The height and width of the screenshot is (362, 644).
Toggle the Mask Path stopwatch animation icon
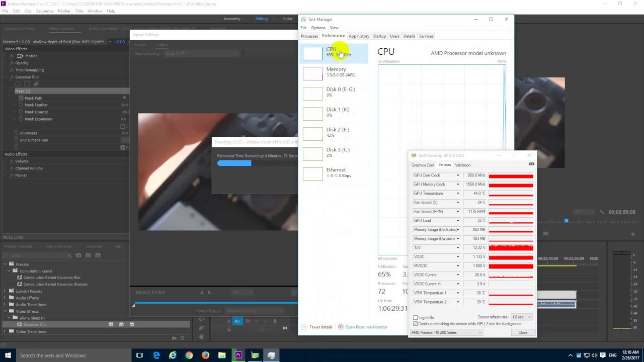(21, 98)
